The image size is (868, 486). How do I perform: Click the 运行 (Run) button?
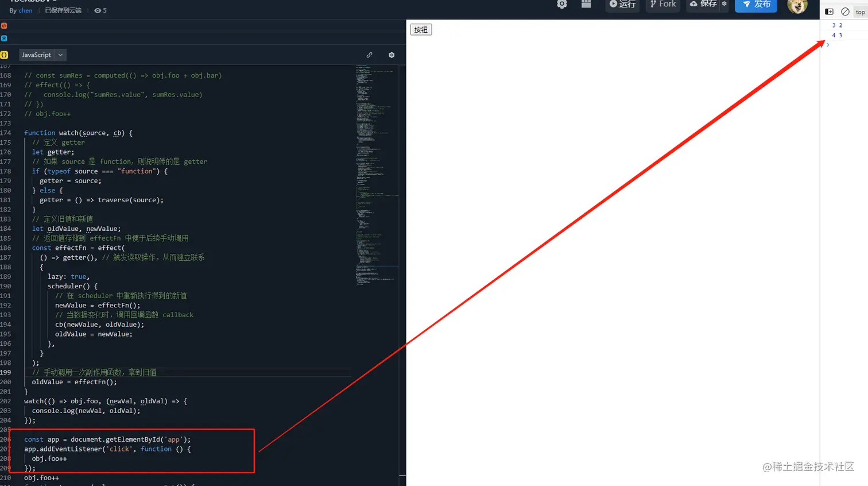(x=623, y=5)
